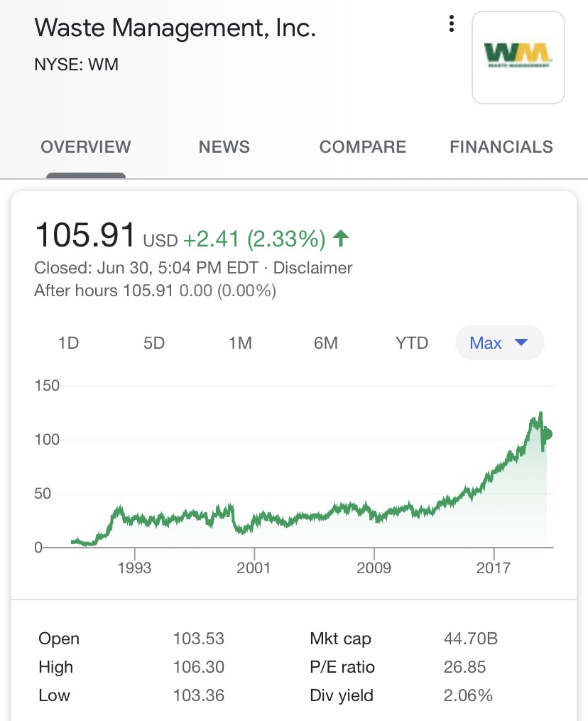This screenshot has height=721, width=588.
Task: Open the Disclaimer link
Action: pos(312,268)
